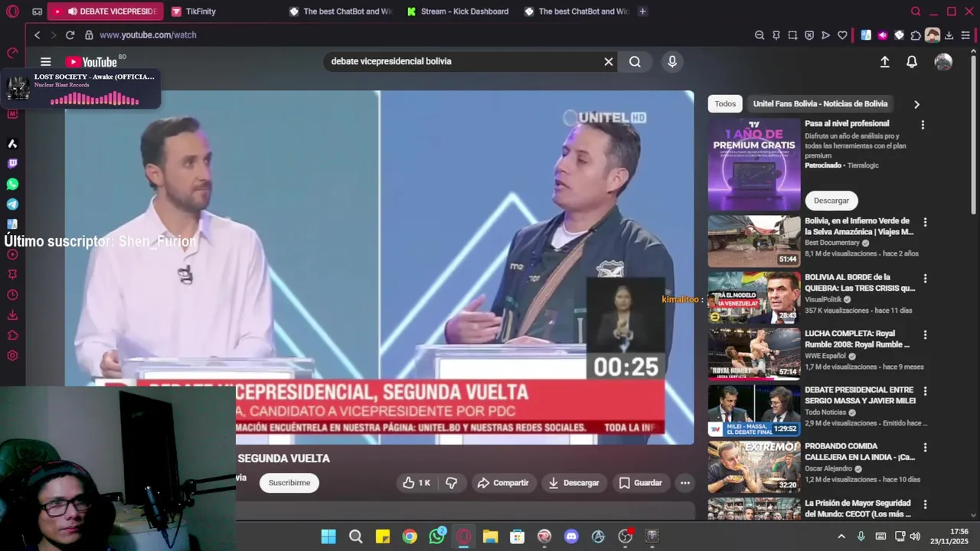This screenshot has width=980, height=551.
Task: Clear the YouTube search text
Action: coord(609,62)
